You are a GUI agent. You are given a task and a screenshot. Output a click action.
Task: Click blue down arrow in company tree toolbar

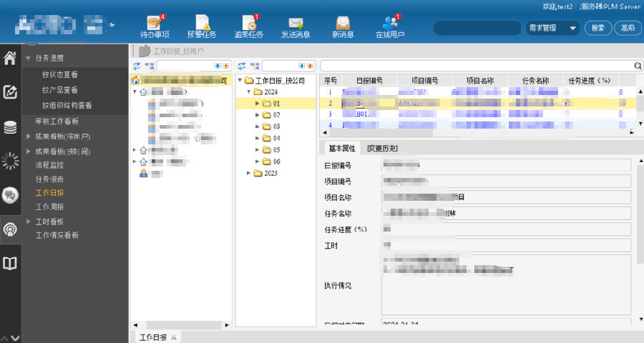point(302,66)
